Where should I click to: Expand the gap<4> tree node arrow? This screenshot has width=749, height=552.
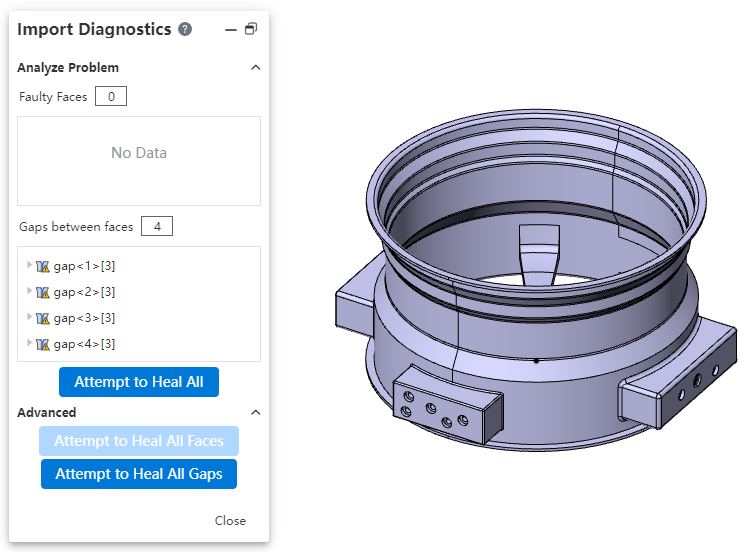click(x=30, y=343)
